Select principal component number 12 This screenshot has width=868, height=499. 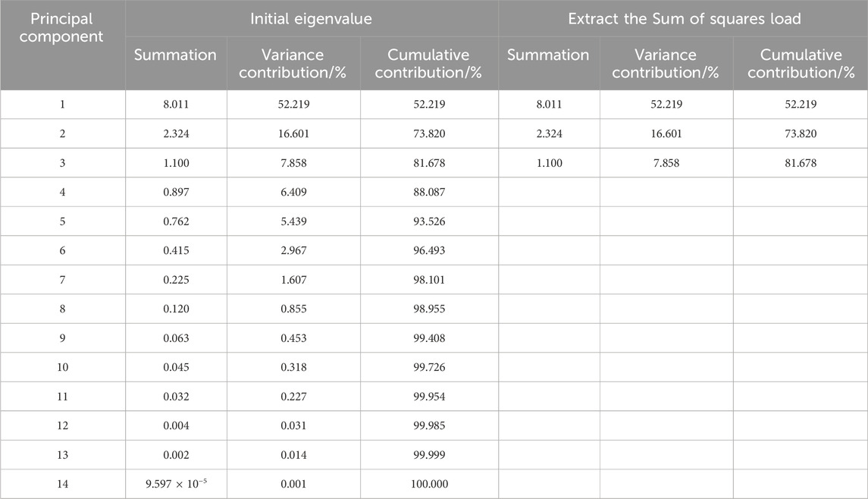pos(63,426)
